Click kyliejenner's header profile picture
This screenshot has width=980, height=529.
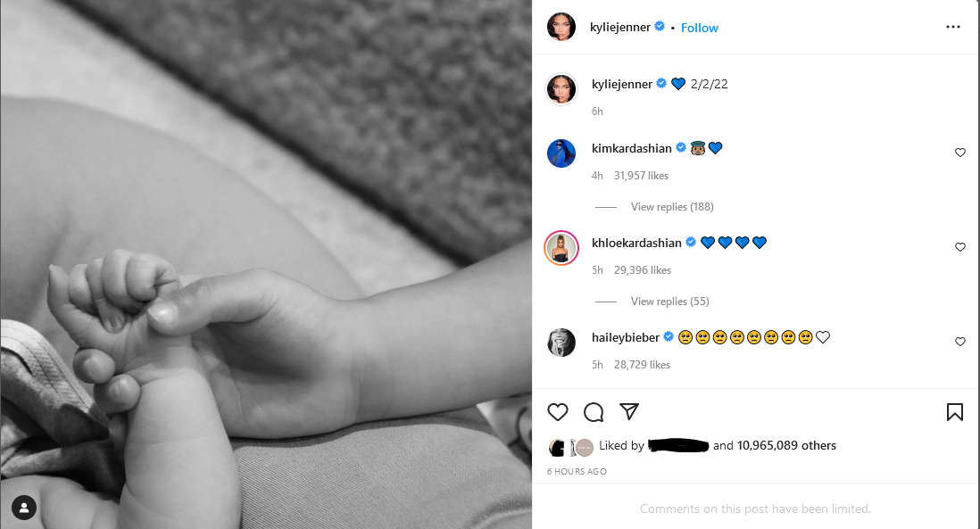pos(561,27)
